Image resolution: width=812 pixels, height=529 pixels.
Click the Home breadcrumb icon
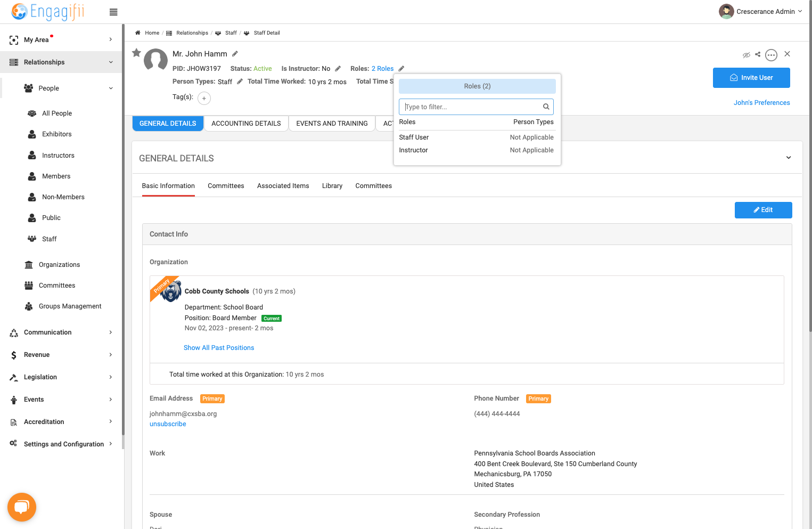pyautogui.click(x=137, y=33)
